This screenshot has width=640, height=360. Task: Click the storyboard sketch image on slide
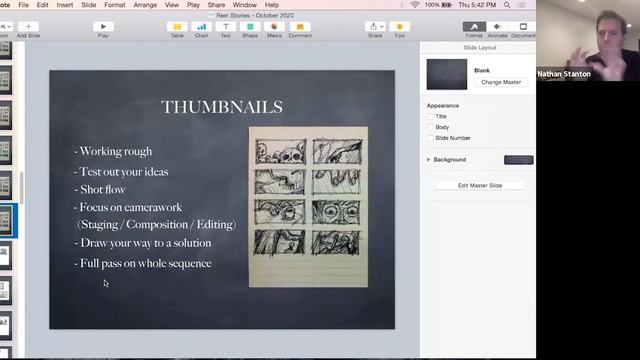[x=308, y=207]
